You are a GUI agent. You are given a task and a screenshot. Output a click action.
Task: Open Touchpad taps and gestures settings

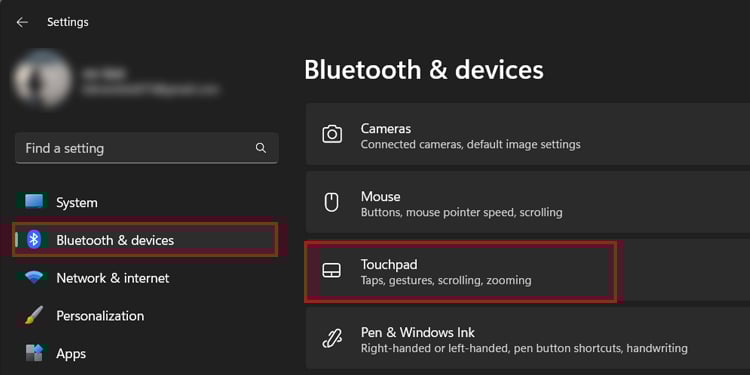tap(528, 271)
